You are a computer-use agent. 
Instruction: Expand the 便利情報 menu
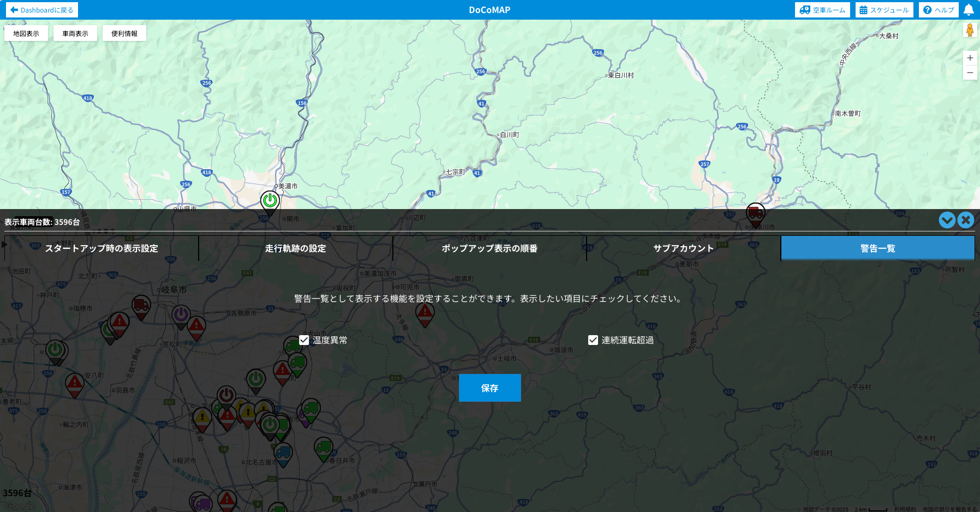(124, 33)
